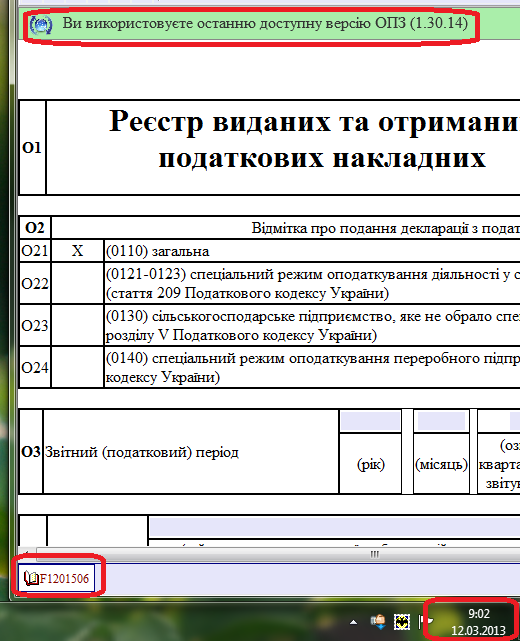Image resolution: width=520 pixels, height=641 pixels.
Task: Click the month (місяць) input field
Action: point(441,421)
